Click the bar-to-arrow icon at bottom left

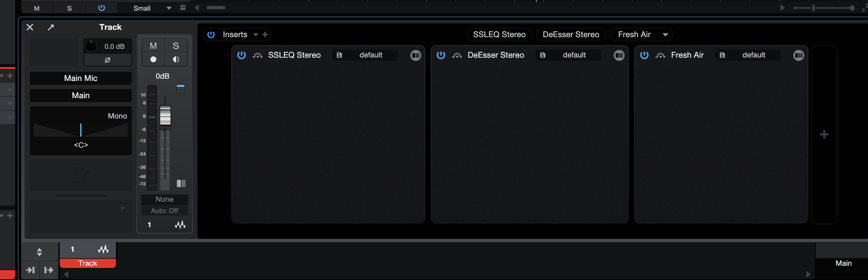point(49,270)
